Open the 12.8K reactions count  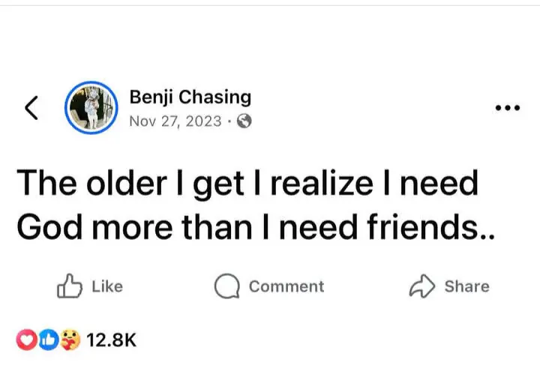111,340
